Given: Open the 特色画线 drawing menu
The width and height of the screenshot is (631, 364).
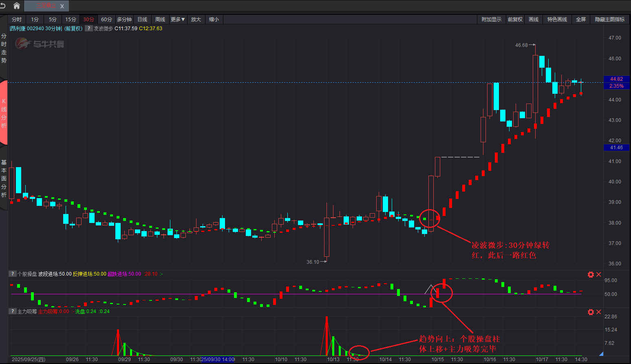Looking at the screenshot, I should pyautogui.click(x=557, y=20).
